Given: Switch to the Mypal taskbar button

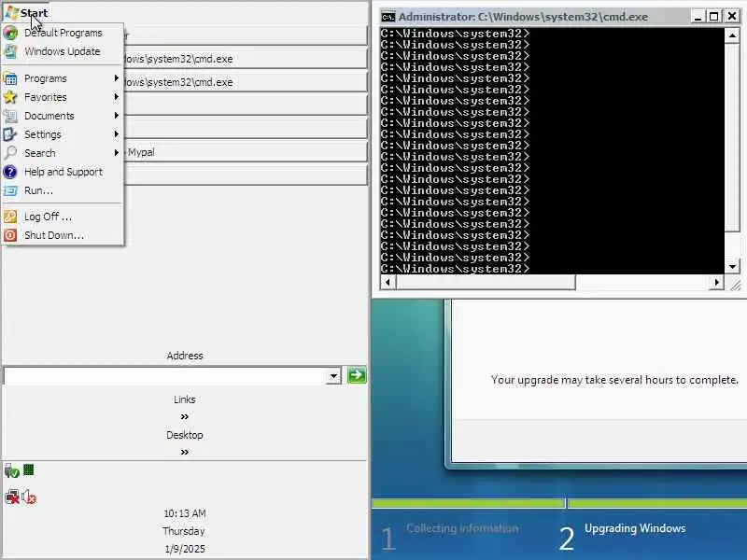Looking at the screenshot, I should coord(246,152).
